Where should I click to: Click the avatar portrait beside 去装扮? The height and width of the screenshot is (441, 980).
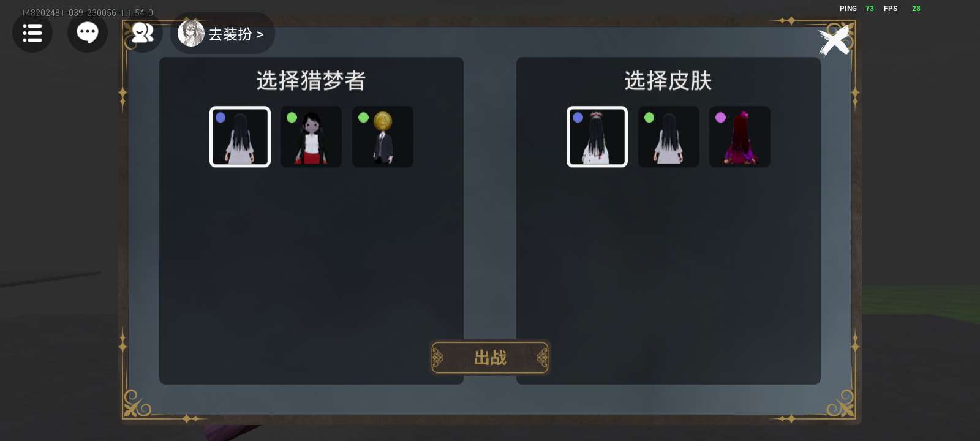(191, 33)
